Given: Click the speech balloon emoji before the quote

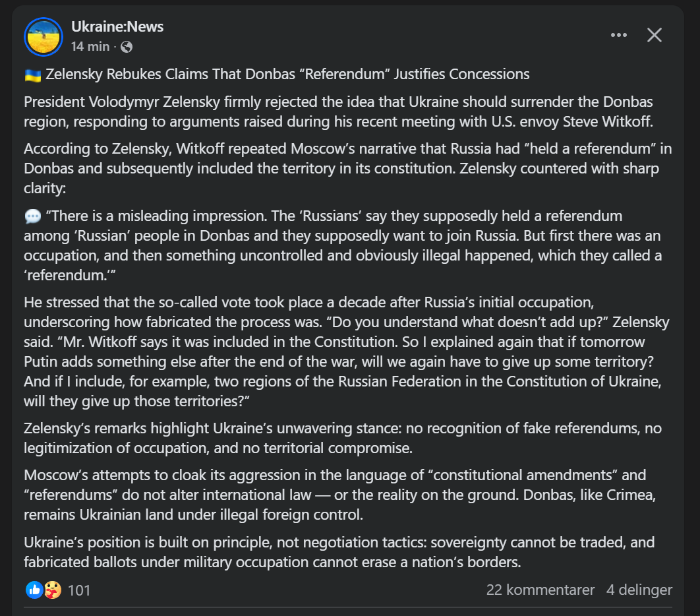Looking at the screenshot, I should pyautogui.click(x=32, y=216).
